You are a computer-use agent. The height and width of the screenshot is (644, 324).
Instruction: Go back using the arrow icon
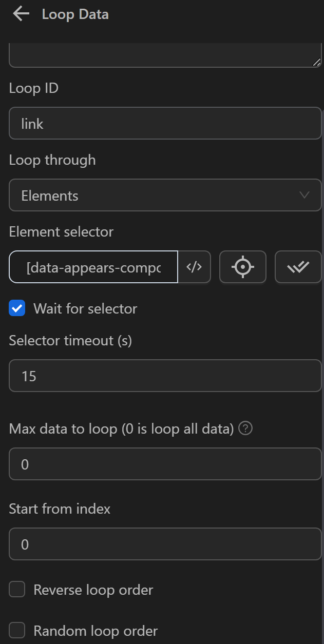21,14
